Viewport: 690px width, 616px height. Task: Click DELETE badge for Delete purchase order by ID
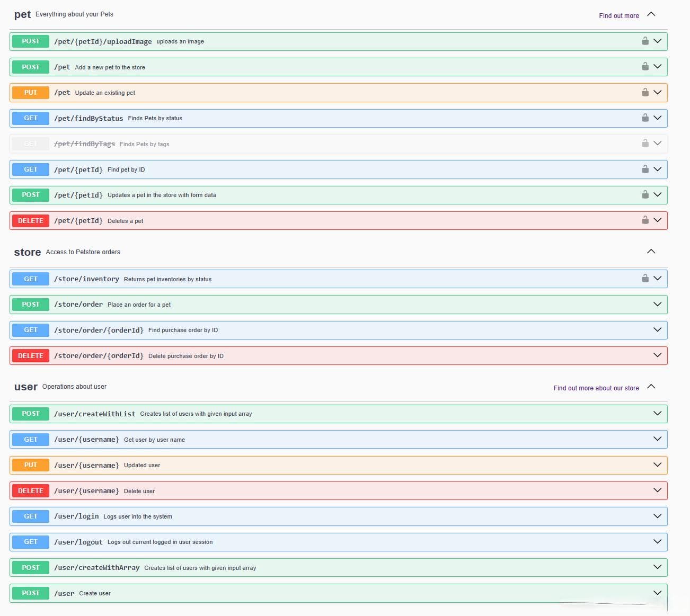[x=31, y=355]
